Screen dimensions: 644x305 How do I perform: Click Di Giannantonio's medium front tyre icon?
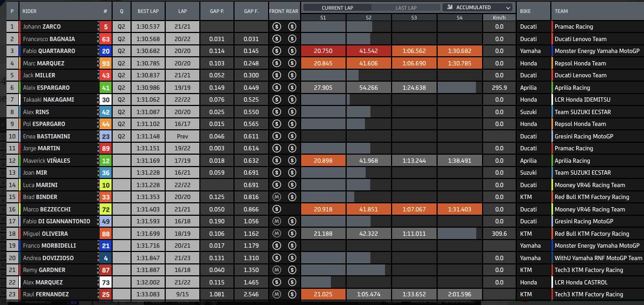click(x=276, y=221)
